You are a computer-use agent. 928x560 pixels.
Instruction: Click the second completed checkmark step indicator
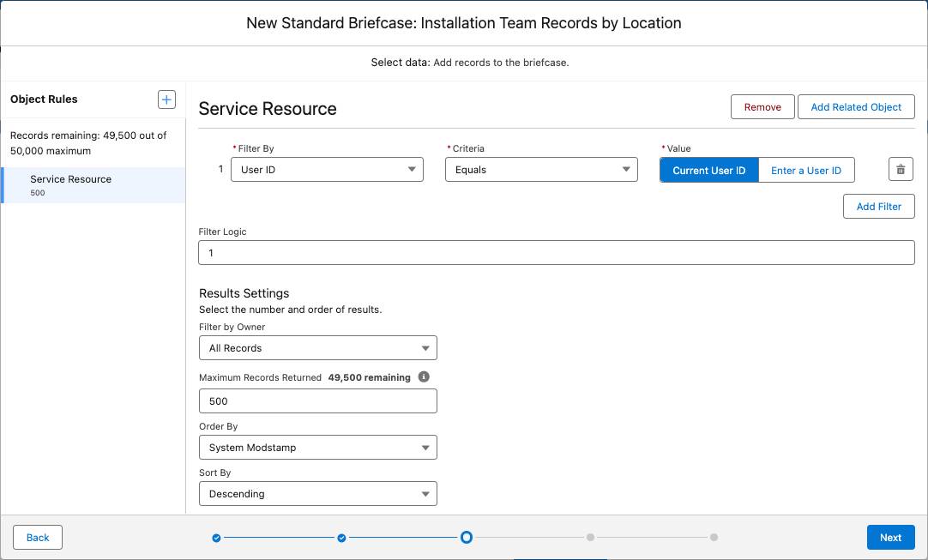click(341, 537)
